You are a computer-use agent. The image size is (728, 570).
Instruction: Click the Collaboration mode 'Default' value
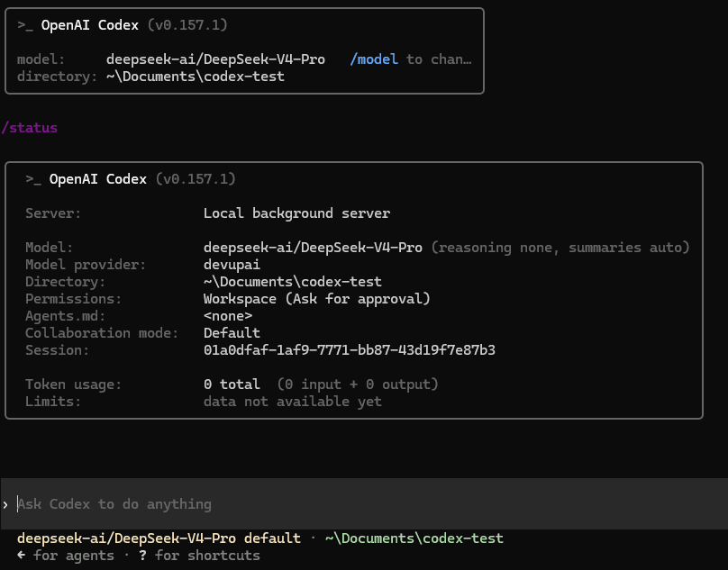tap(232, 333)
